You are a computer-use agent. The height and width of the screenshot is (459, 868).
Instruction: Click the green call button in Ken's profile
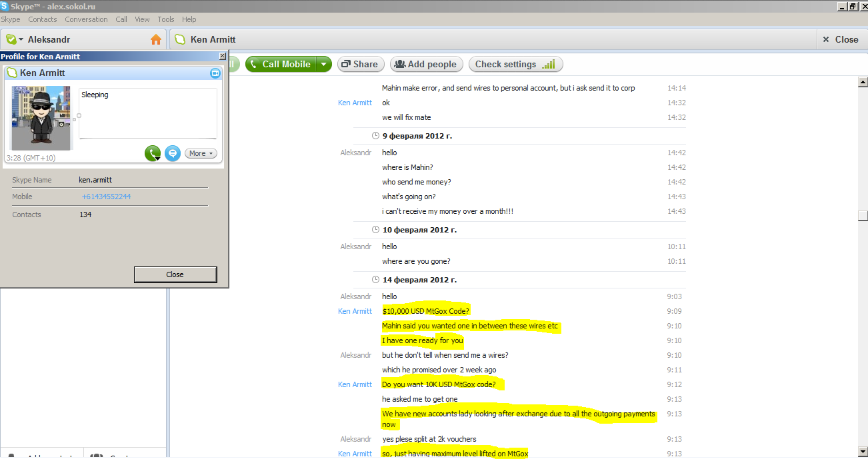point(153,153)
